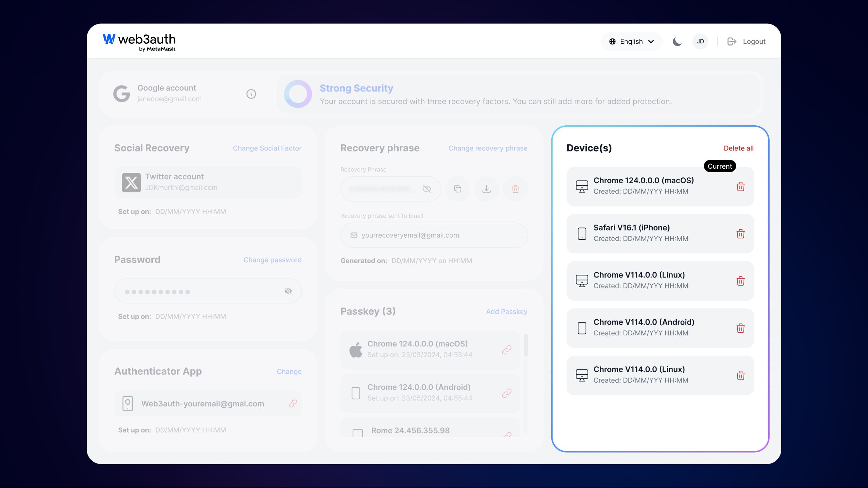868x488 pixels.
Task: Reveal the password with the eye toggle
Action: pyautogui.click(x=288, y=291)
